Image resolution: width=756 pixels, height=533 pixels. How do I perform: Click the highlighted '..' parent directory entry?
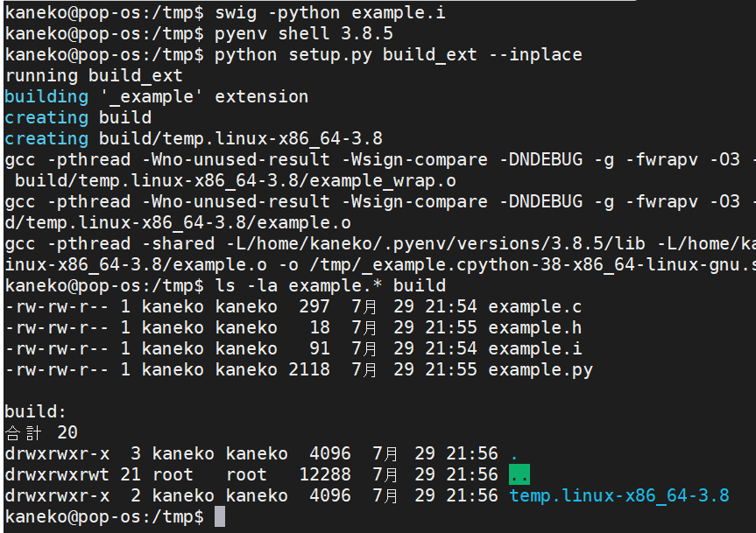[519, 475]
